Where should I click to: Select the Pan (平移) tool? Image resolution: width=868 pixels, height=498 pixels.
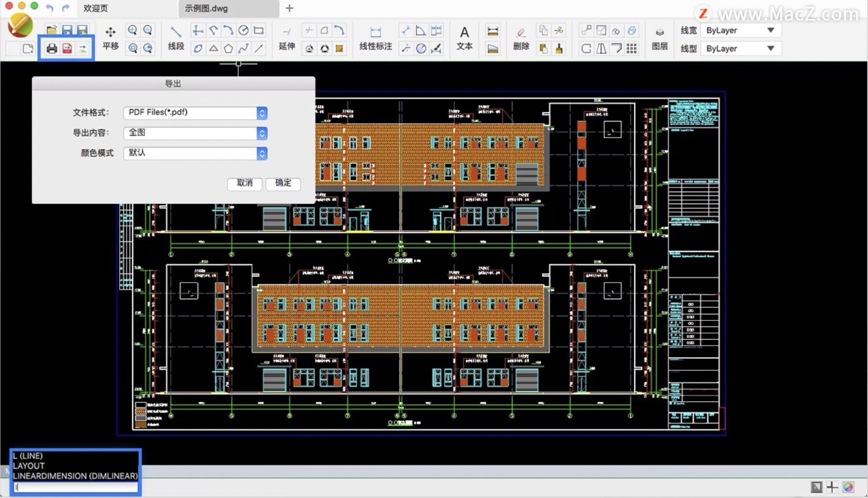tap(110, 38)
